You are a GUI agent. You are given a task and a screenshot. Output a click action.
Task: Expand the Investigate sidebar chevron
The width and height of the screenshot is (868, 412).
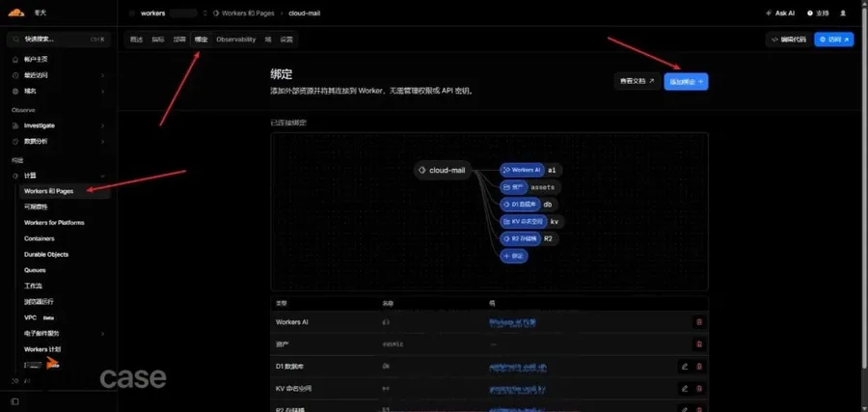tap(102, 125)
